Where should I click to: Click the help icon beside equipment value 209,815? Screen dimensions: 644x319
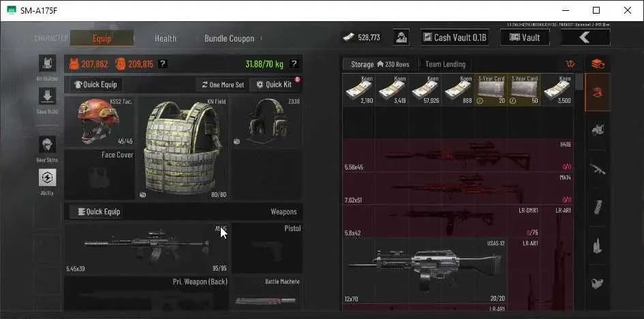pyautogui.click(x=163, y=63)
